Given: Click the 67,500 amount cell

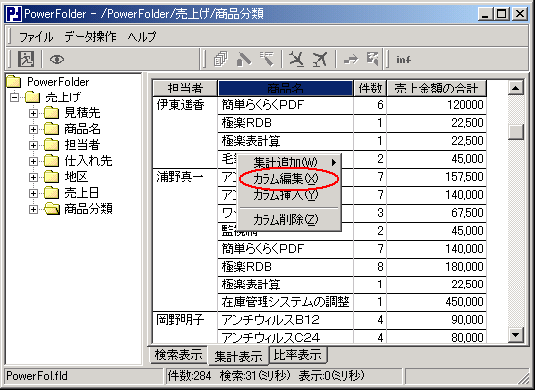Looking at the screenshot, I should (436, 213).
